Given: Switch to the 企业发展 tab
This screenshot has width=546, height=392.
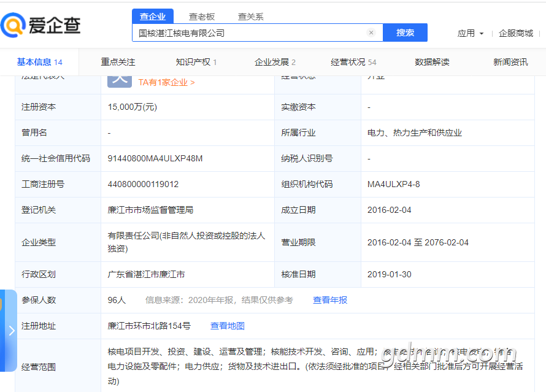Looking at the screenshot, I should click(x=275, y=63).
